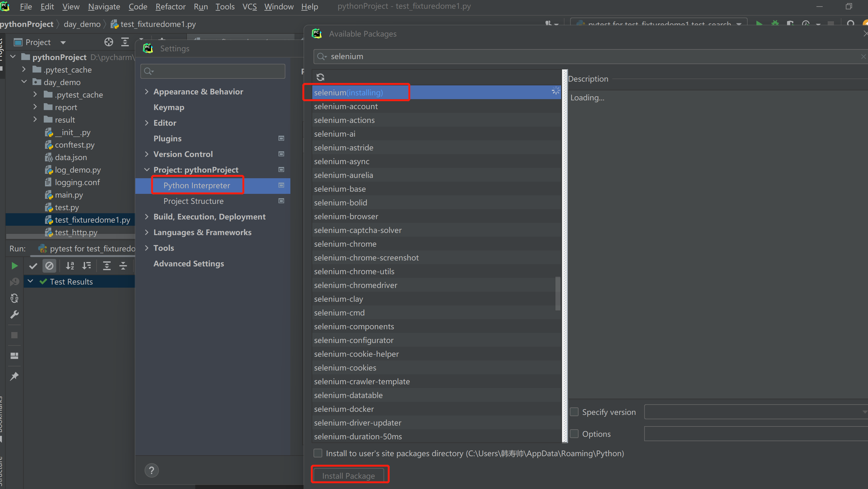Open the Project view dropdown
Screen dimensions: 868x489
point(63,43)
